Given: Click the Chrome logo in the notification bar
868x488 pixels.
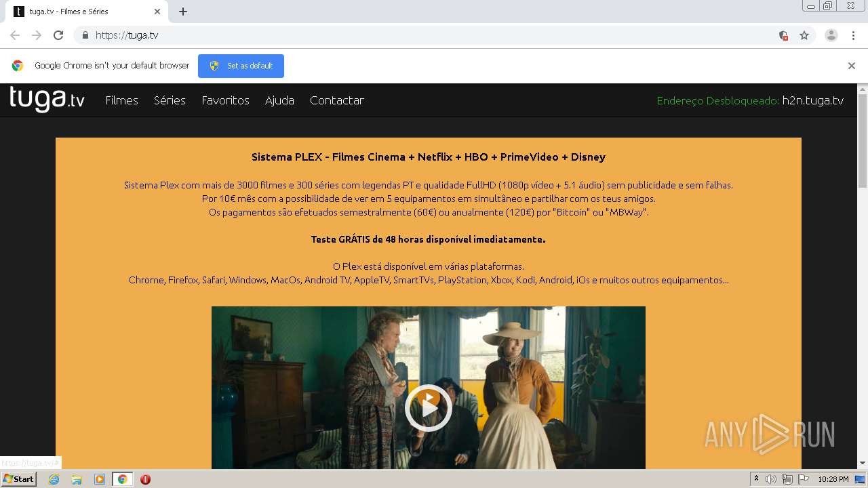Looking at the screenshot, I should 18,66.
